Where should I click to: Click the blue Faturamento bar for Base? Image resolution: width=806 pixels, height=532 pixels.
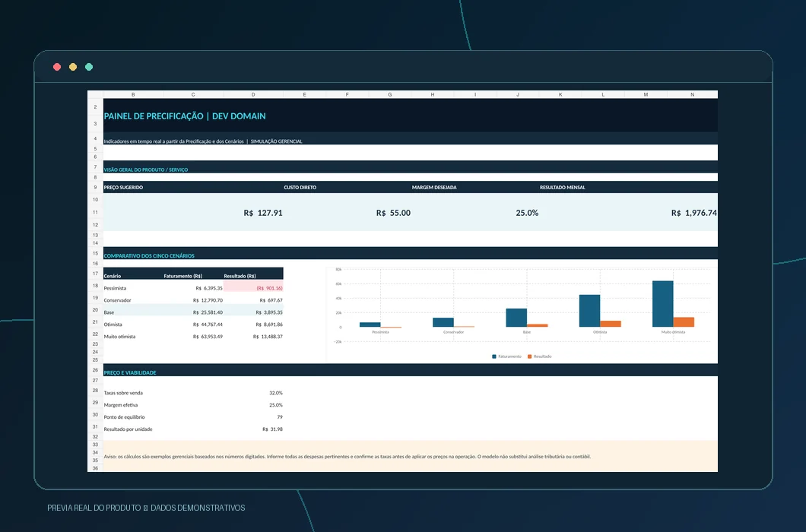516,318
